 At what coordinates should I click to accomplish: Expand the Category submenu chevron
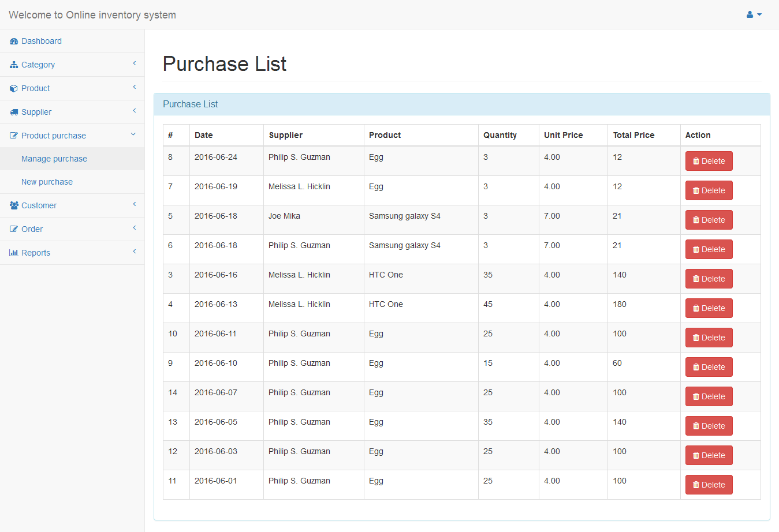[x=135, y=63]
